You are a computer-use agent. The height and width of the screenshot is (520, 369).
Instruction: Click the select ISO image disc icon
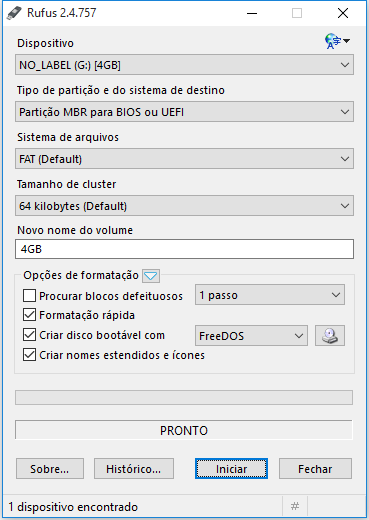[330, 336]
